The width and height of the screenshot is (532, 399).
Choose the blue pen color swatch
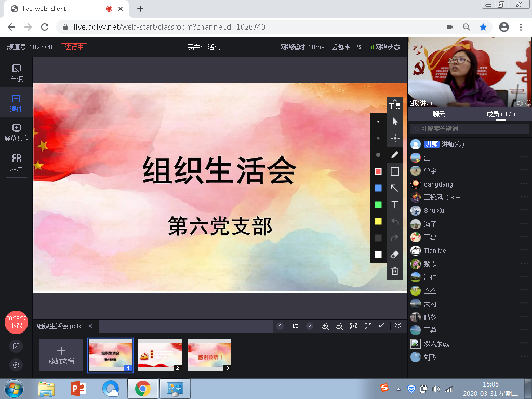coord(378,188)
